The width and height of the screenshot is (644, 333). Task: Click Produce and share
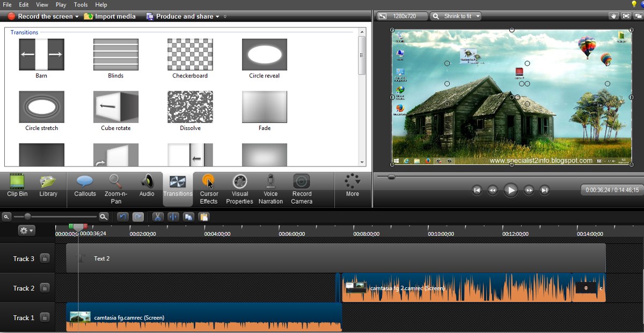click(180, 17)
